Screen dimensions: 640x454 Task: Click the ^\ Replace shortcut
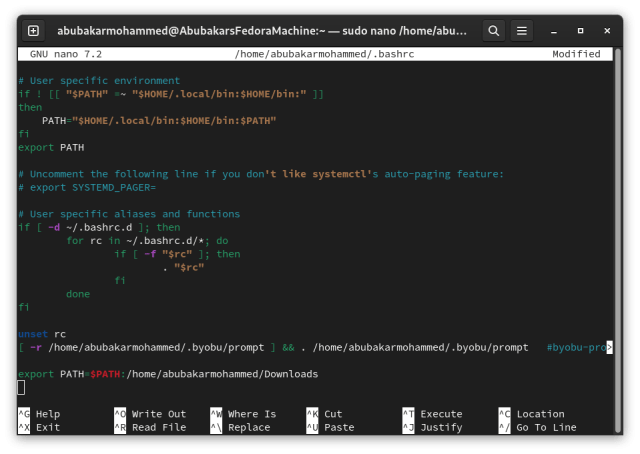(x=240, y=427)
